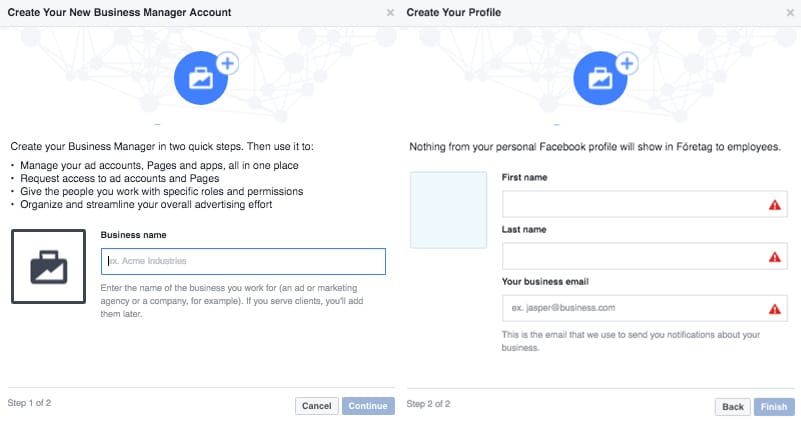Click the Your business email field
Image resolution: width=801 pixels, height=421 pixels.
coord(645,308)
